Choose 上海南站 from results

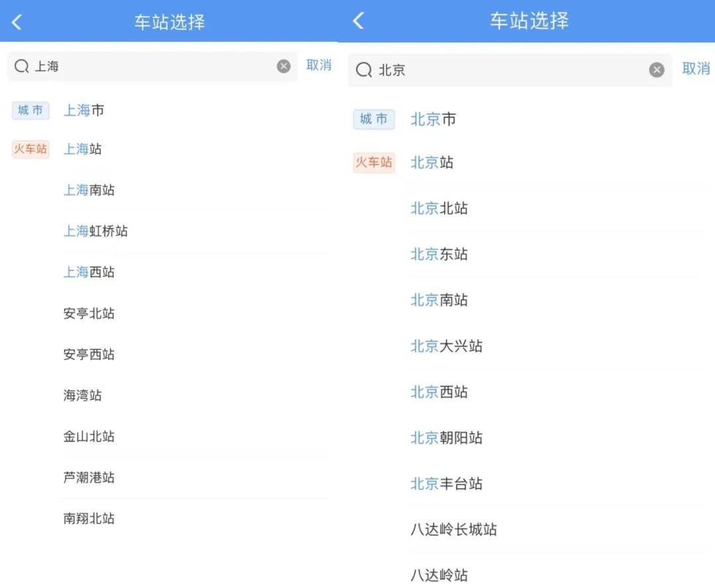[x=89, y=190]
